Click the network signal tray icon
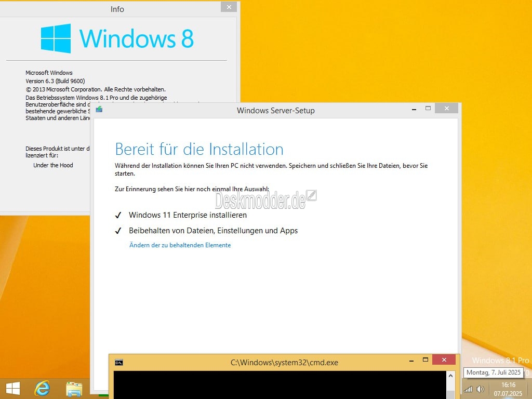The width and height of the screenshot is (532, 399). click(468, 389)
